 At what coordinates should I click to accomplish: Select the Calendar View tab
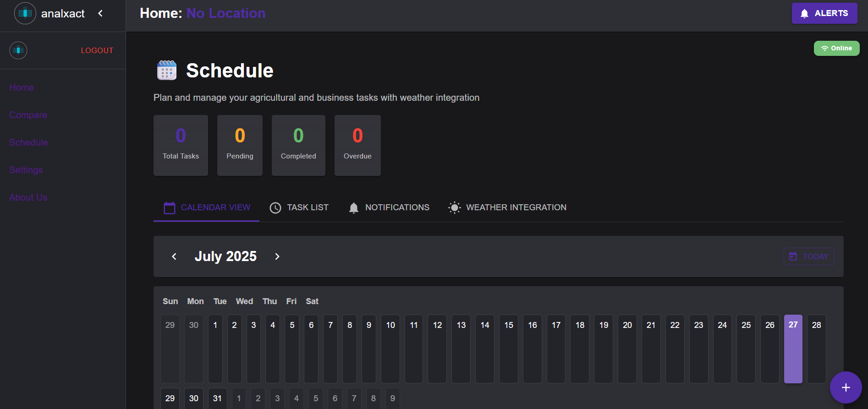point(207,207)
